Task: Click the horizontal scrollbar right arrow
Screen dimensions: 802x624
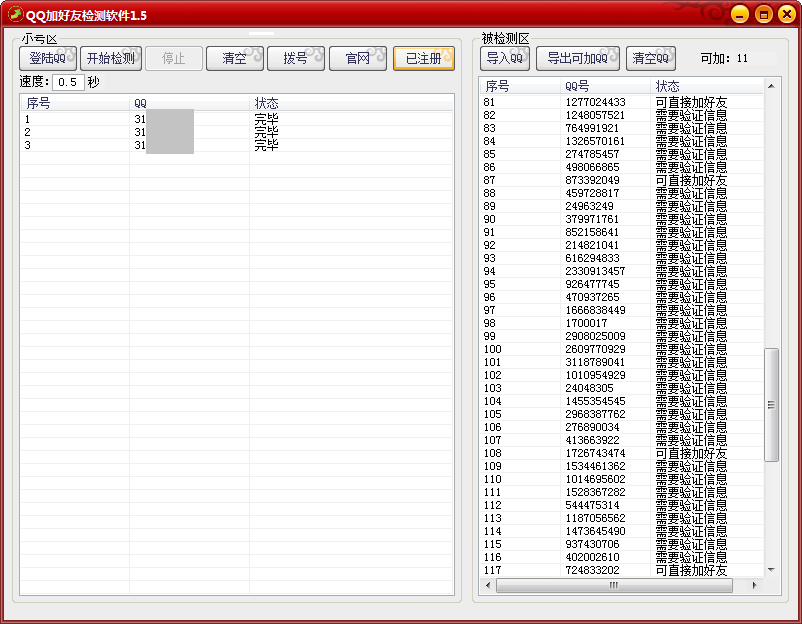Action: coord(756,584)
